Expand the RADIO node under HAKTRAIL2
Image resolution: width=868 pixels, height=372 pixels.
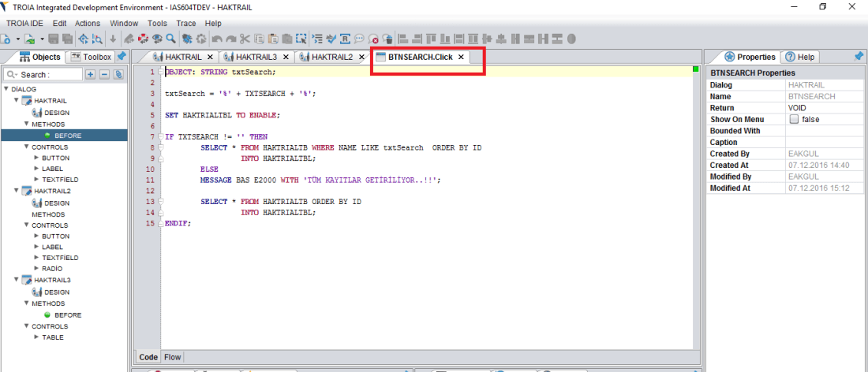36,269
